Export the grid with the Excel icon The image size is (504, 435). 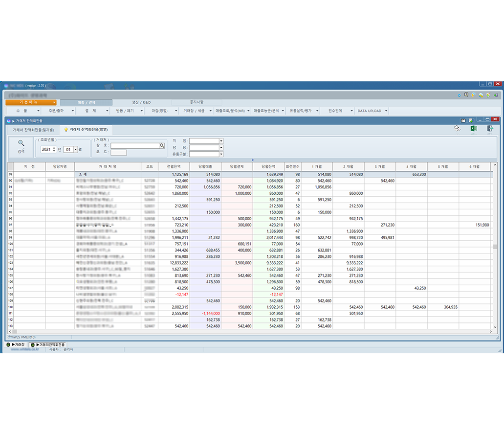click(x=473, y=129)
